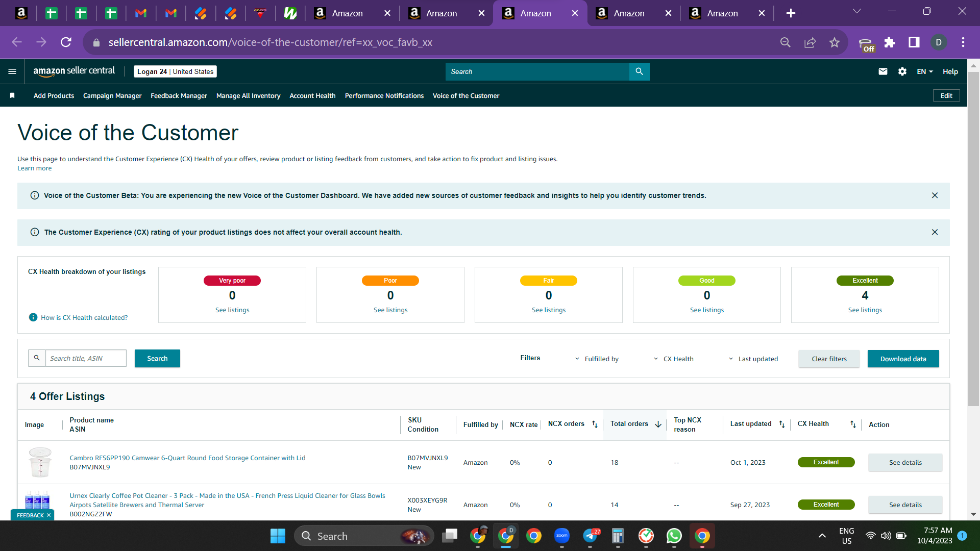Open See listings under Very poor
This screenshot has width=980, height=551.
click(232, 310)
